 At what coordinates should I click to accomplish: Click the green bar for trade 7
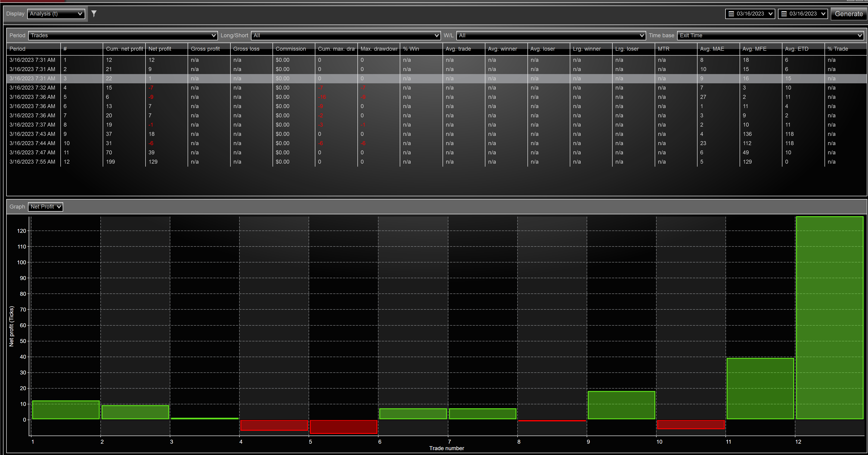click(483, 414)
